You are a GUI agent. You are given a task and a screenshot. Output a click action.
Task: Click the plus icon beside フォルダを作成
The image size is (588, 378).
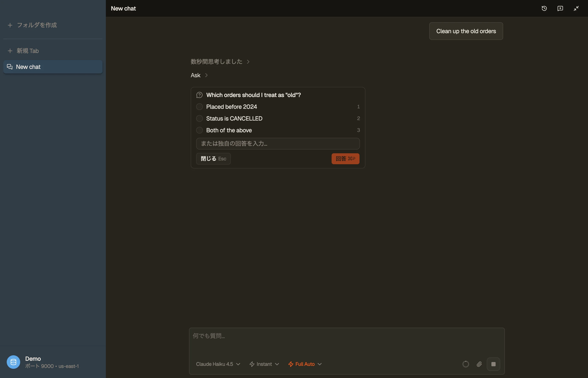coord(10,25)
